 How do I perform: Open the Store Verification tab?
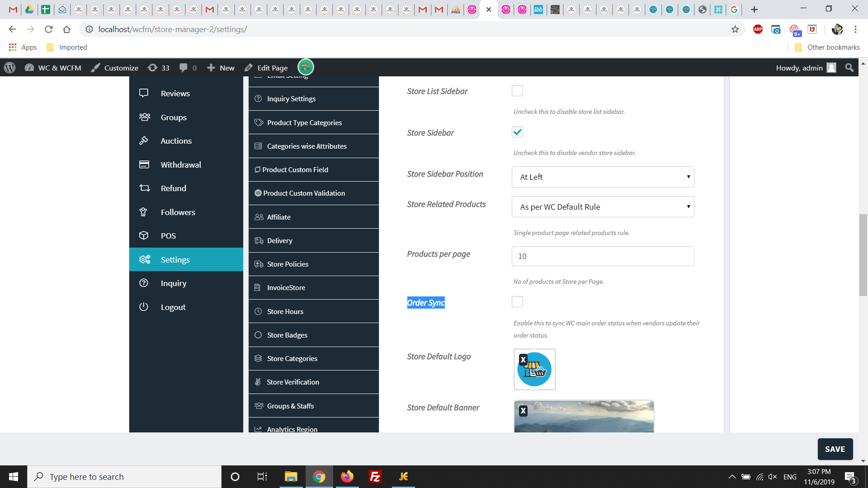314,382
